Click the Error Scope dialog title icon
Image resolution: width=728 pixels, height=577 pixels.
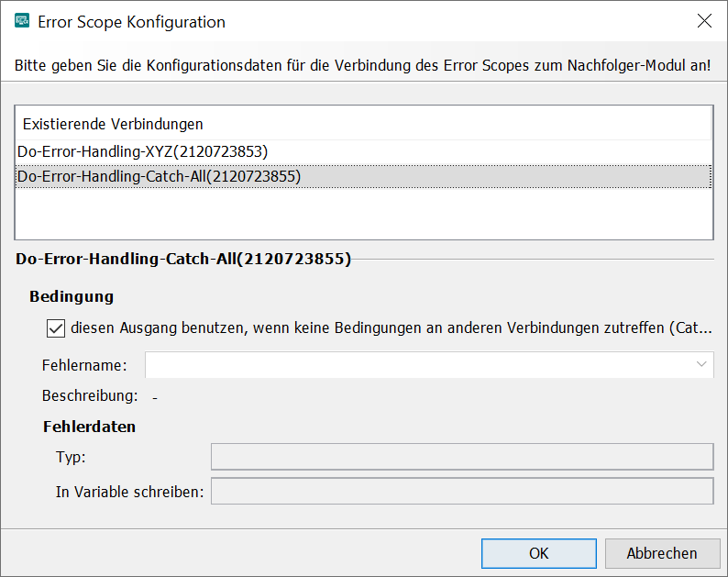pos(22,22)
